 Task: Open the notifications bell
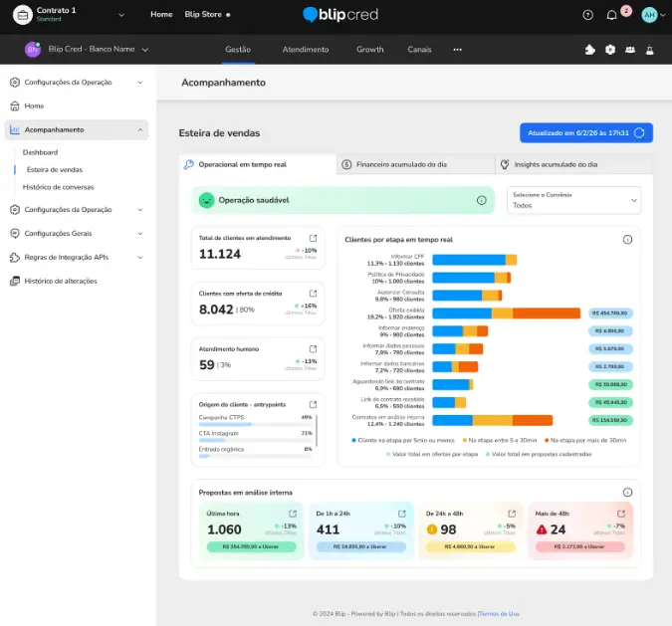(x=611, y=15)
